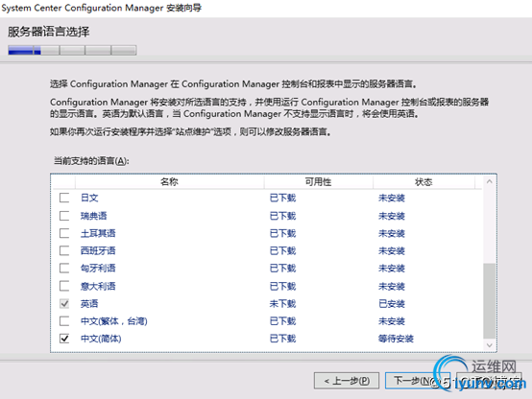Sort list by 状态 column header
This screenshot has height=399, width=532.
pos(423,182)
